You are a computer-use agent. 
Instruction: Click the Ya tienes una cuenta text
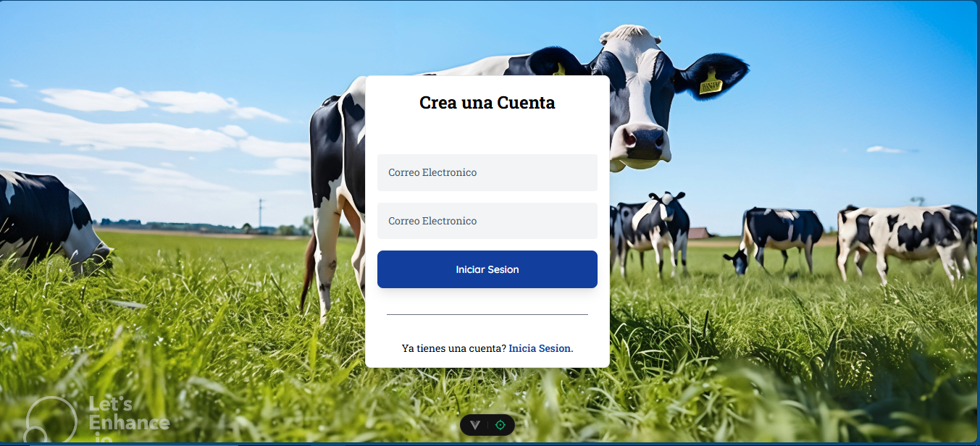click(454, 348)
